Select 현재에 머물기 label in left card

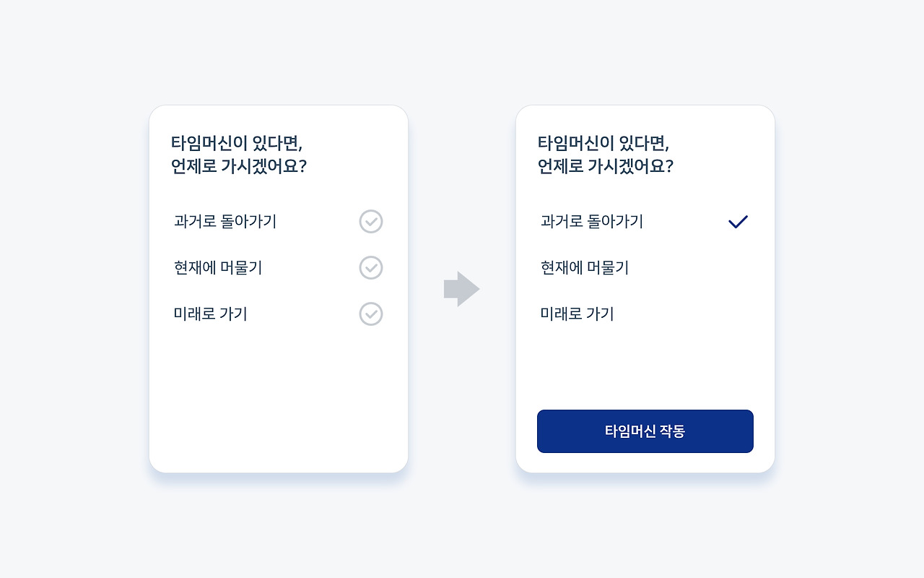coord(218,268)
